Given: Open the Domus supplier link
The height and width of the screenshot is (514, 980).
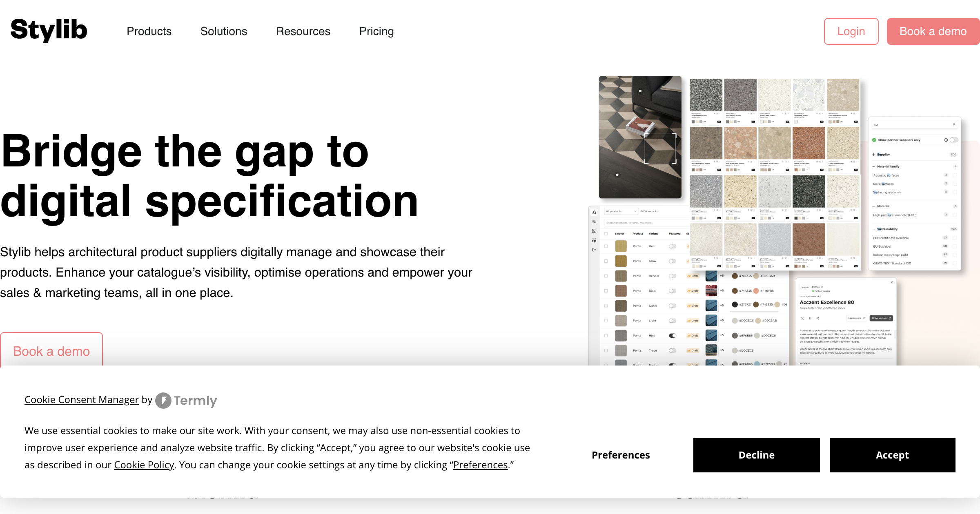Looking at the screenshot, I should pos(817,287).
